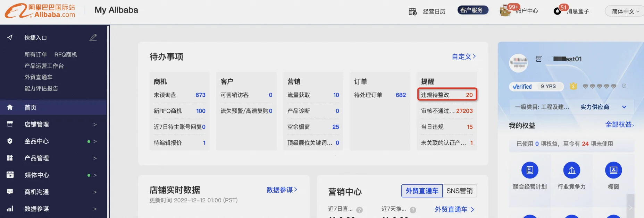The height and width of the screenshot is (218, 644).
Task: Click the 自定义 link
Action: click(464, 56)
